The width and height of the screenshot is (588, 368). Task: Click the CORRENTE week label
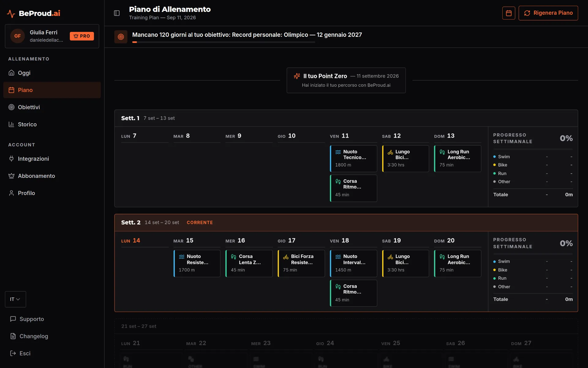(200, 223)
